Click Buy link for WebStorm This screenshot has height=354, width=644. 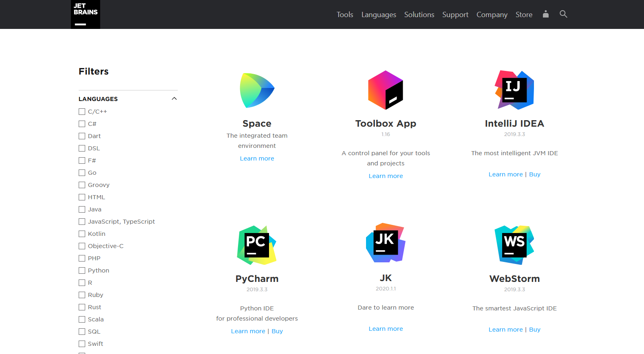535,330
